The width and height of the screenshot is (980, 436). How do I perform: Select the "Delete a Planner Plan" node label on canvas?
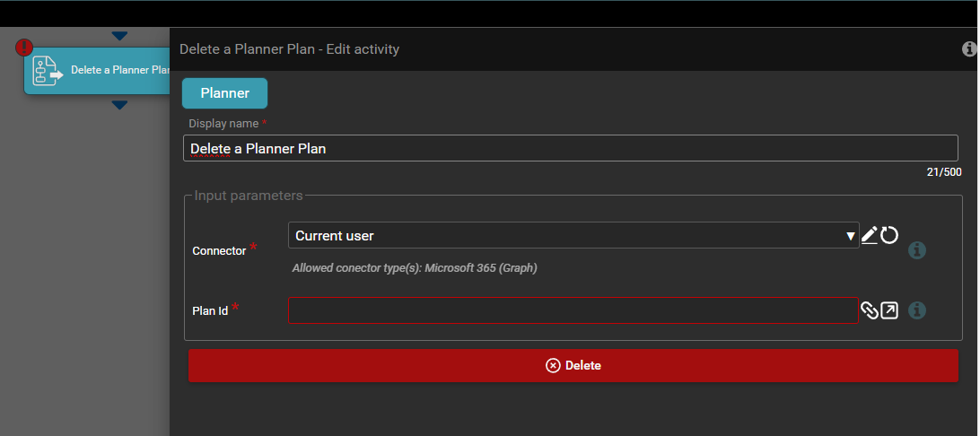click(x=119, y=70)
